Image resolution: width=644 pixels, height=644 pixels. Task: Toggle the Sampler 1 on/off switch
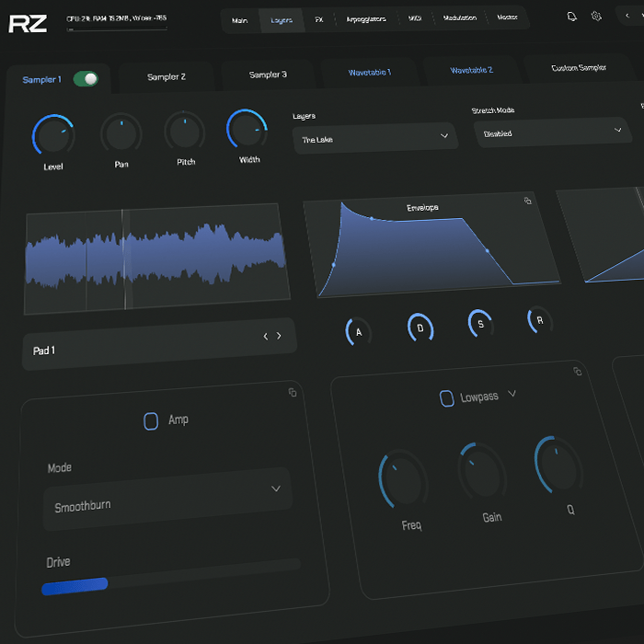pyautogui.click(x=86, y=79)
